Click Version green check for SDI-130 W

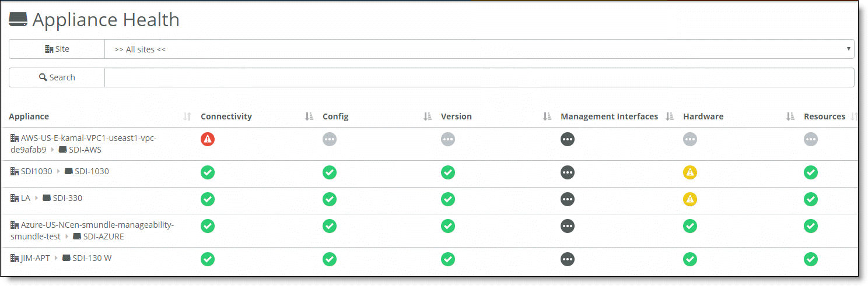click(448, 259)
